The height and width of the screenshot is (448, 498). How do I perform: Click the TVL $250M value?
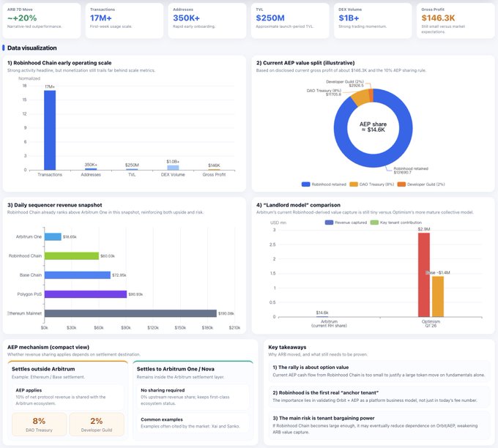[270, 18]
